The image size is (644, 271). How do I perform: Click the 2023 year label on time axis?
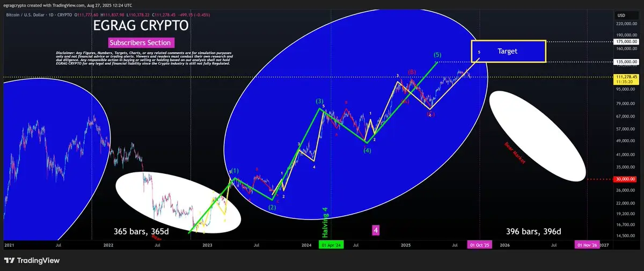(207, 245)
